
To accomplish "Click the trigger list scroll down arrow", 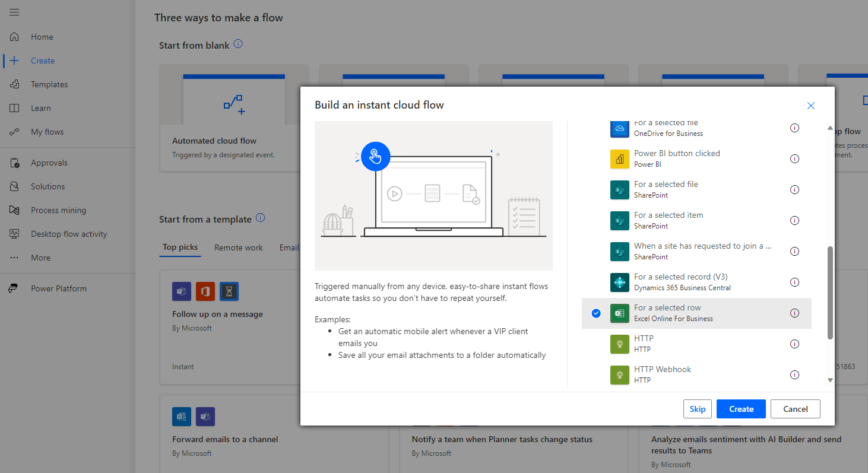I will [830, 380].
